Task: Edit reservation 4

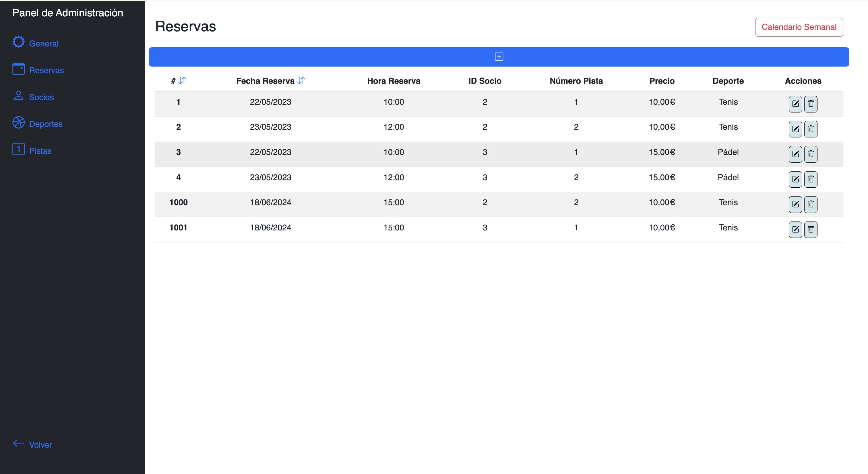Action: 795,179
